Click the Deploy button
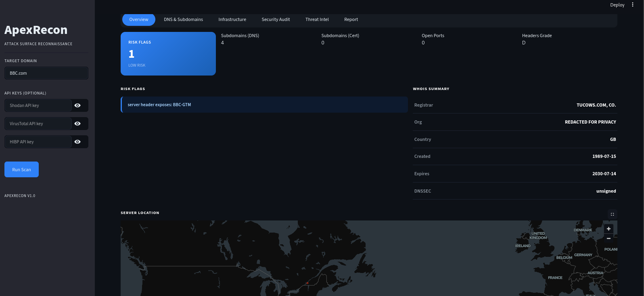 click(617, 5)
